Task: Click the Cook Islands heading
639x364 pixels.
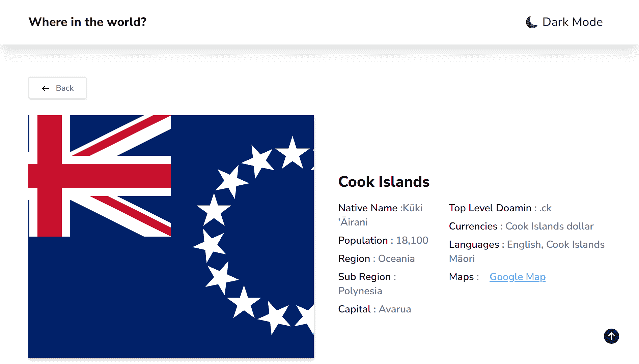Action: click(384, 182)
